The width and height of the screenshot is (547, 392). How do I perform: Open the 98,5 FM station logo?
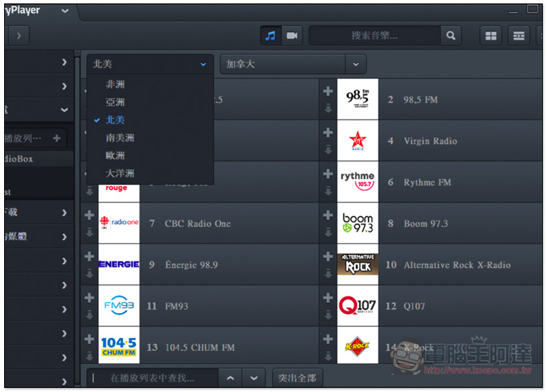[358, 99]
